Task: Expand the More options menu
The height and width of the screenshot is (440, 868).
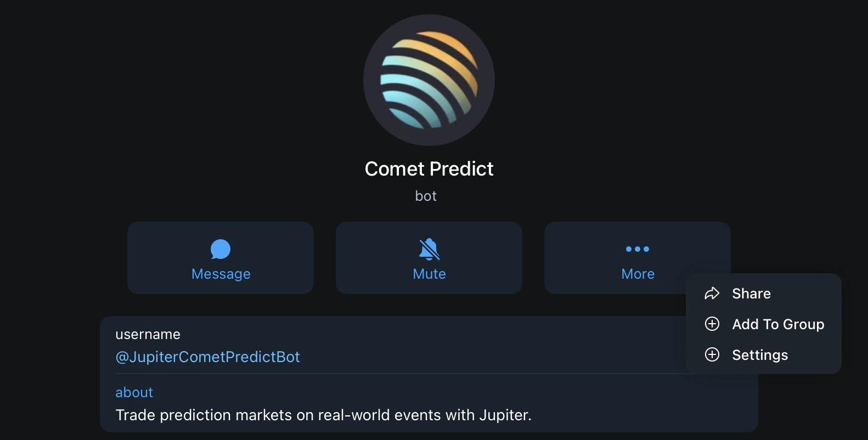Action: [637, 258]
